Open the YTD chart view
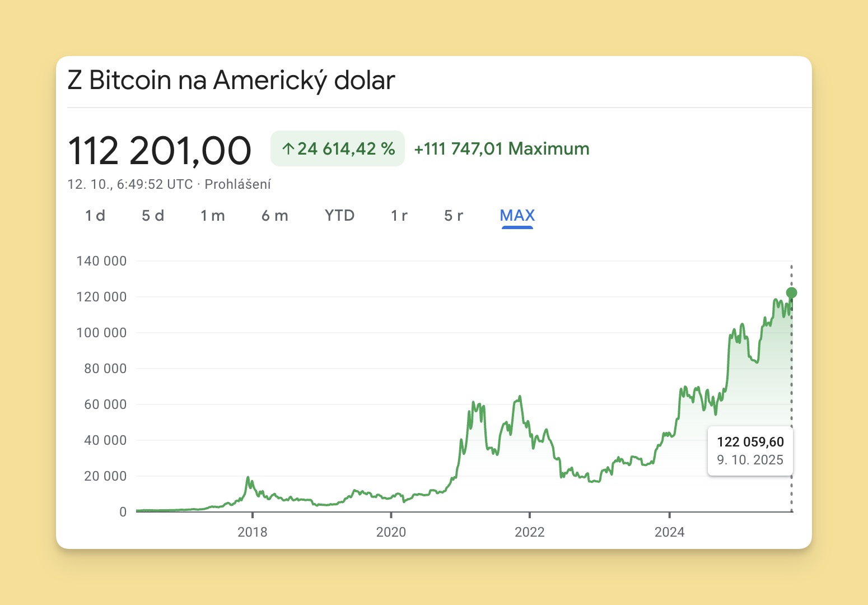This screenshot has height=605, width=868. pyautogui.click(x=339, y=216)
